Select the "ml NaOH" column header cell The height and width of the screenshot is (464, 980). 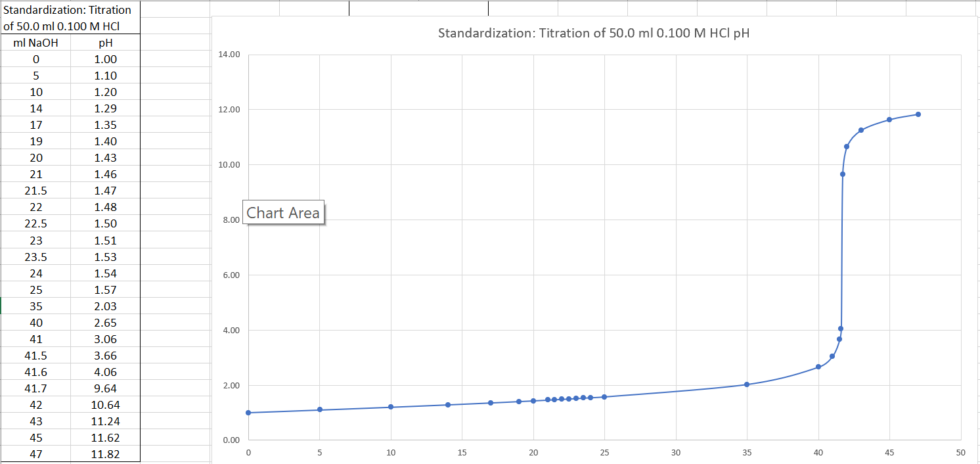point(36,42)
